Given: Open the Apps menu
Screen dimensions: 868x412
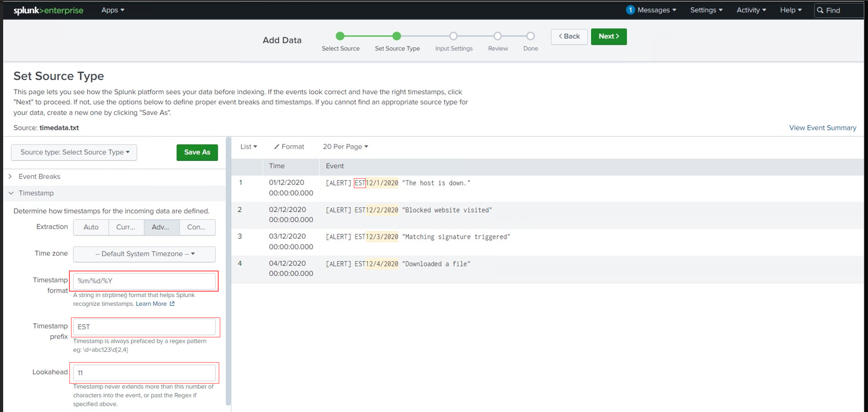Looking at the screenshot, I should click(x=113, y=10).
